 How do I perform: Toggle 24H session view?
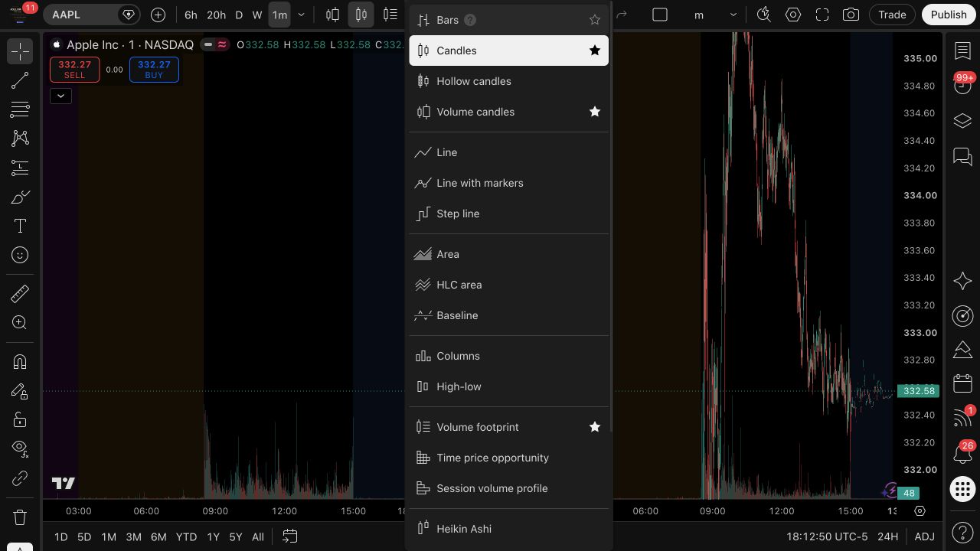[887, 536]
